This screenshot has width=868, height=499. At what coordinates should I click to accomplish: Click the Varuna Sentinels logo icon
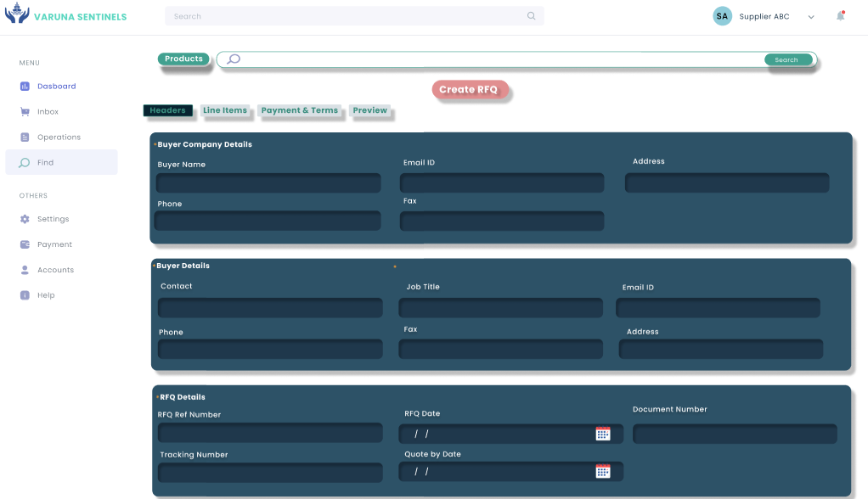click(x=17, y=13)
